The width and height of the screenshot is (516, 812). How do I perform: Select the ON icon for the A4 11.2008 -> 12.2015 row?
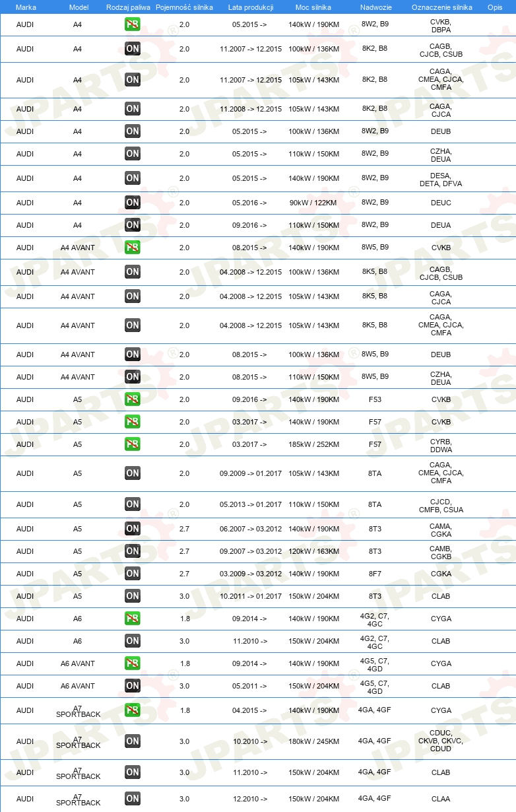tap(133, 109)
